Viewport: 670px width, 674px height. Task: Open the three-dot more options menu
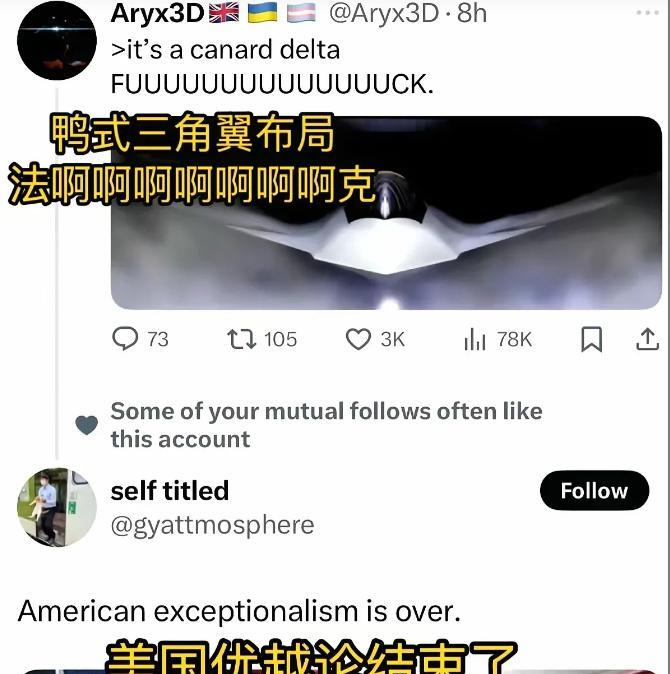[647, 13]
